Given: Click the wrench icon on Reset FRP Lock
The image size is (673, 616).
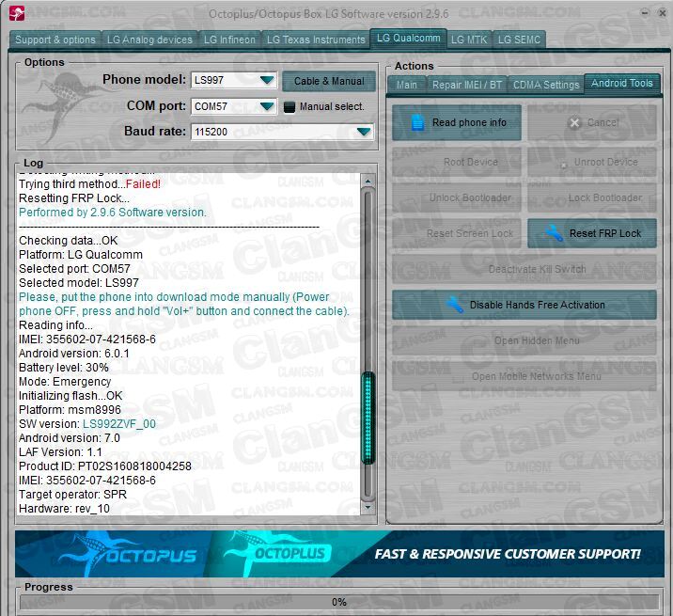Looking at the screenshot, I should click(555, 233).
